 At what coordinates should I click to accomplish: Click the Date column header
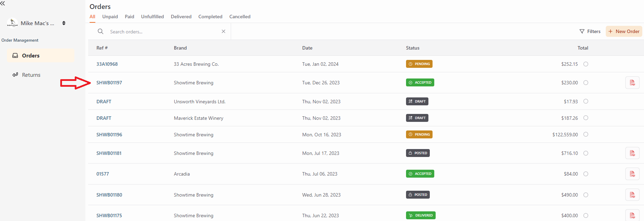coord(307,48)
